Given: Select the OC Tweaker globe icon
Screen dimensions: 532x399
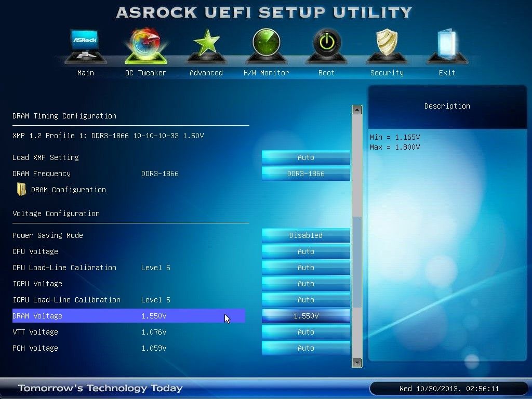Looking at the screenshot, I should click(x=146, y=46).
